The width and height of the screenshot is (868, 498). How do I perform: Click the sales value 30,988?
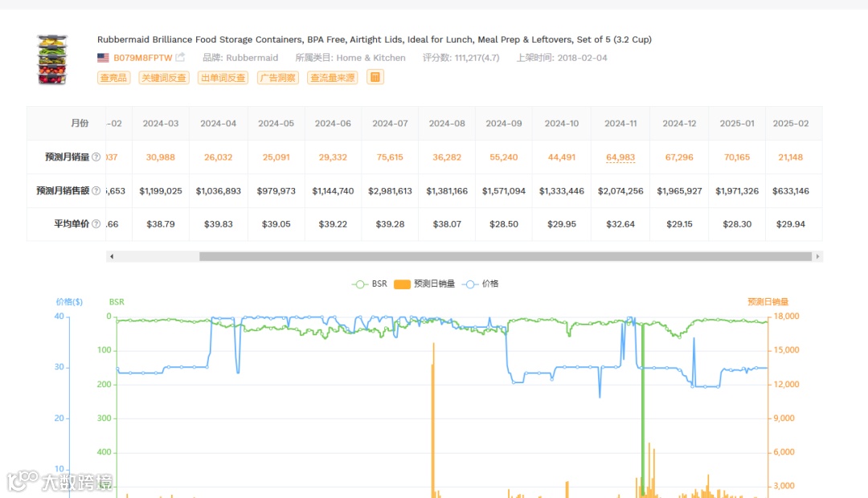[x=161, y=157]
